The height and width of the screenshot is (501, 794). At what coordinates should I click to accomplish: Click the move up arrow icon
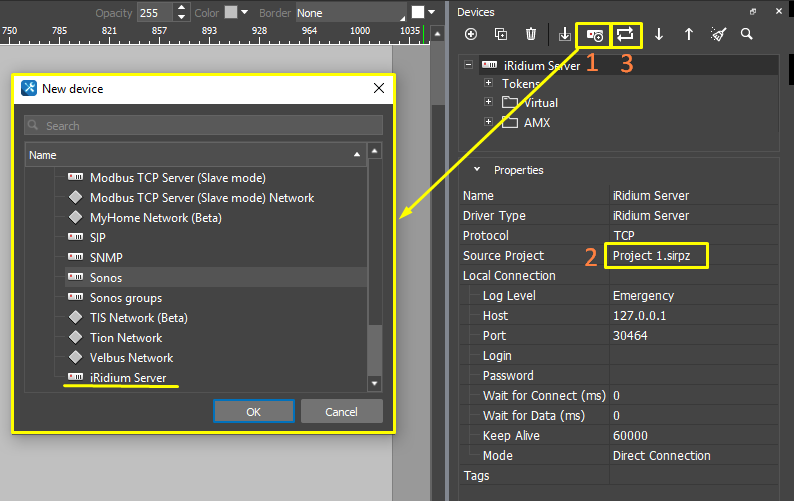[x=688, y=34]
